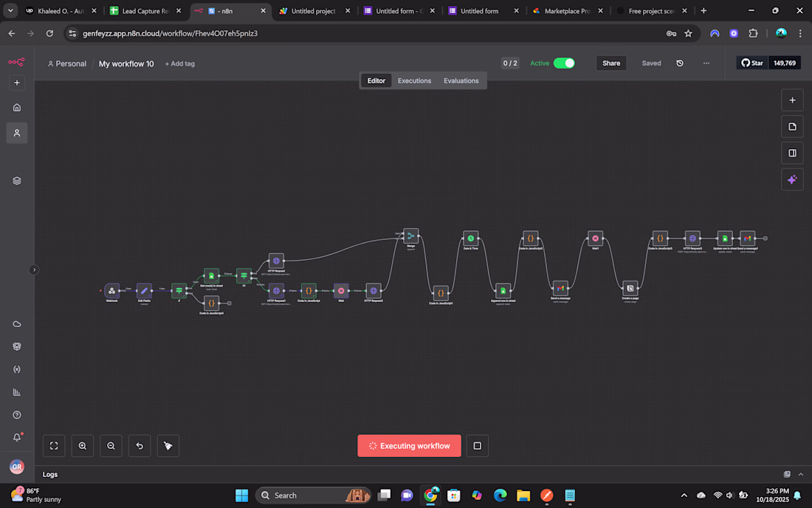Select the Send a message1 Gmail node
This screenshot has height=508, width=812.
tap(747, 238)
